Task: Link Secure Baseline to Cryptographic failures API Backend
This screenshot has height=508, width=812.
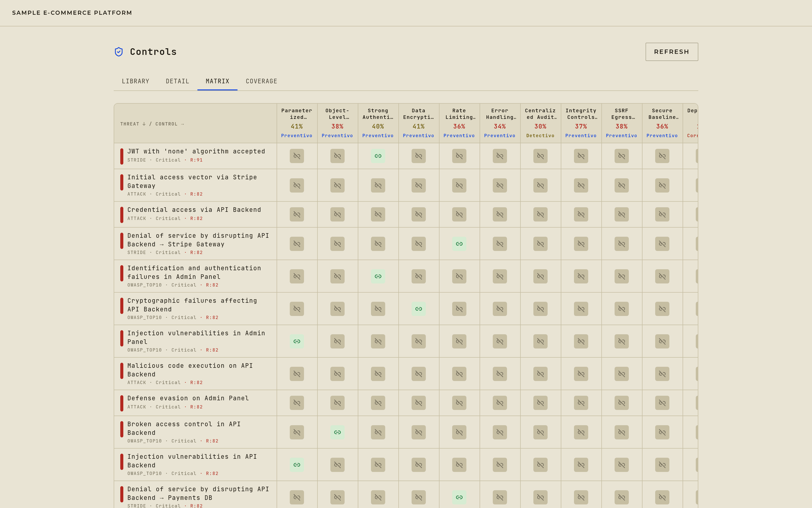Action: 662,309
